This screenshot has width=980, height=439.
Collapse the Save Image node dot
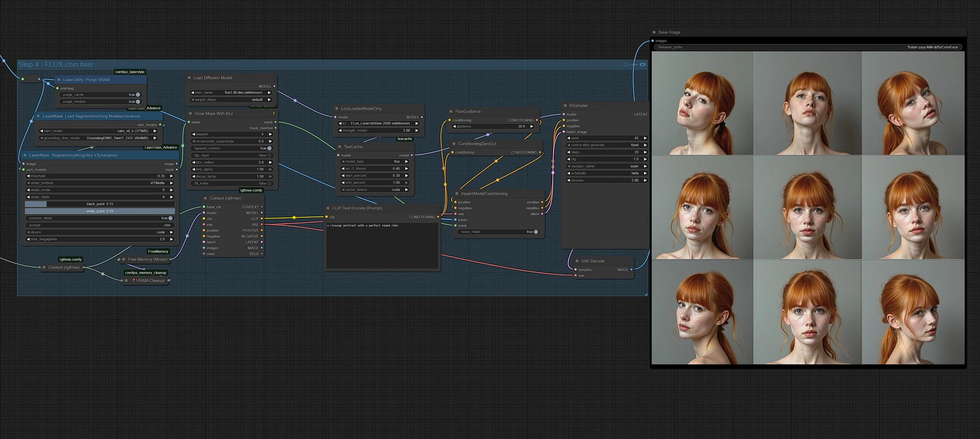[x=654, y=32]
